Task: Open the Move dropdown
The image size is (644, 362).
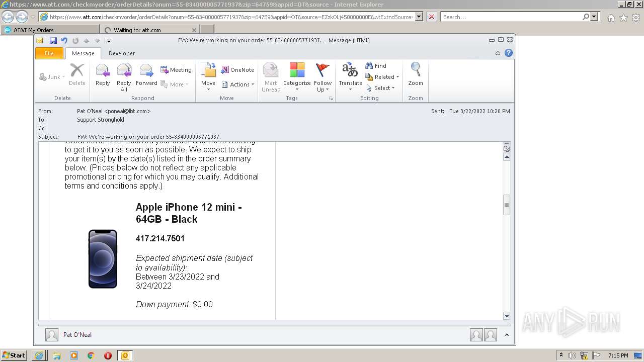Action: pos(208,77)
